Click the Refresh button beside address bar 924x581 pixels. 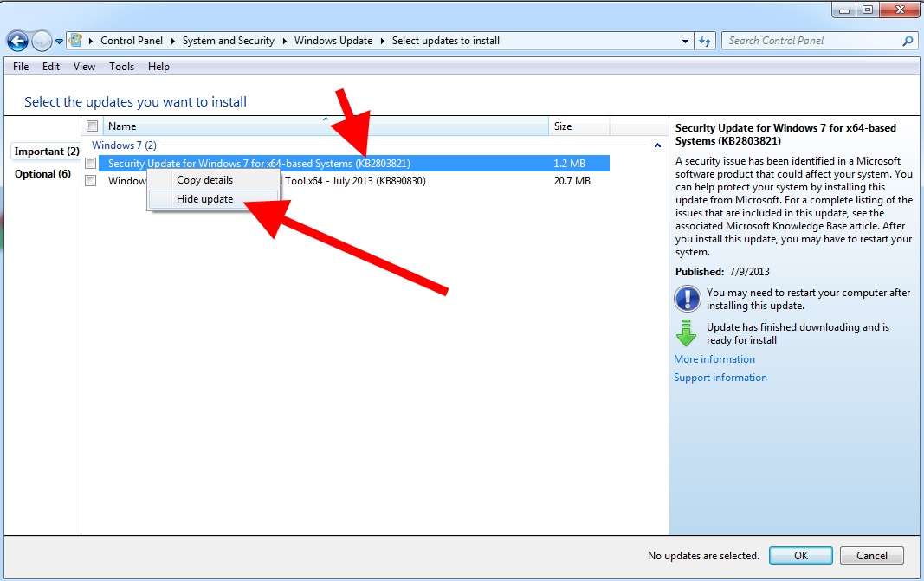705,41
